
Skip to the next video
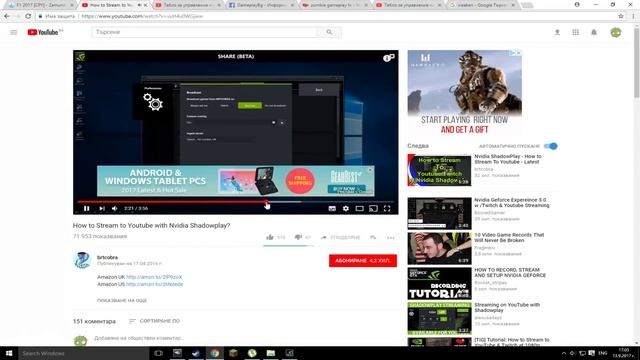point(102,208)
